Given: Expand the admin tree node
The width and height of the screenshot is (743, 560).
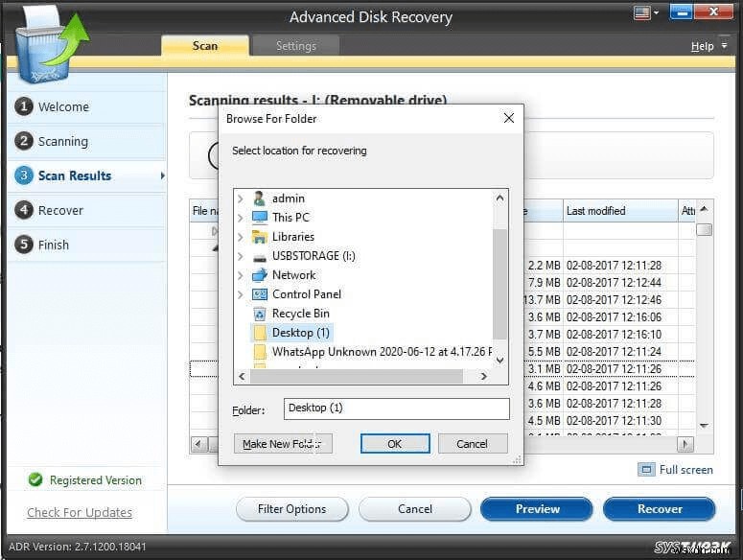Looking at the screenshot, I should click(241, 198).
